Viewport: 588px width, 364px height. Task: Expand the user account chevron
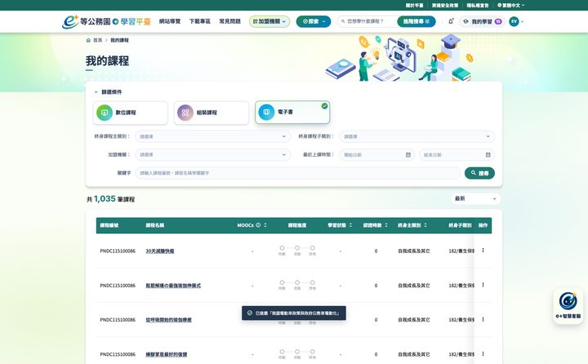point(523,21)
